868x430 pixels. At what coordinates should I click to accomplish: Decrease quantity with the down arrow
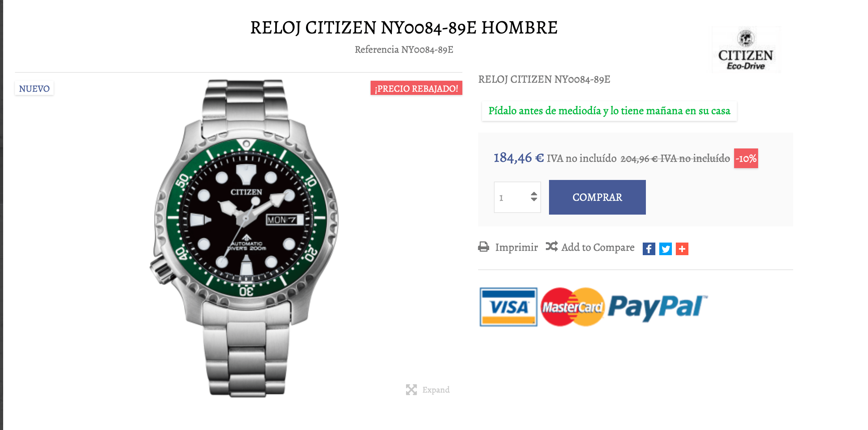click(x=534, y=200)
